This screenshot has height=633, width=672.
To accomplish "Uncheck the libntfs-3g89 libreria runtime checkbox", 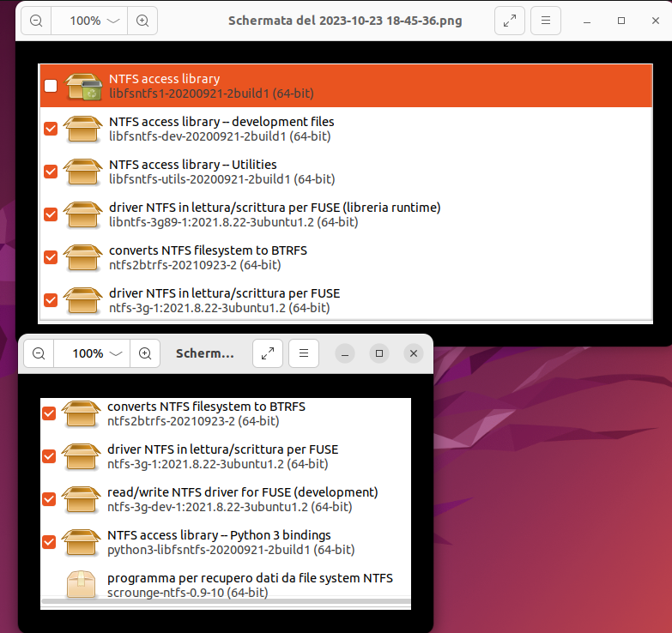I will [x=51, y=214].
